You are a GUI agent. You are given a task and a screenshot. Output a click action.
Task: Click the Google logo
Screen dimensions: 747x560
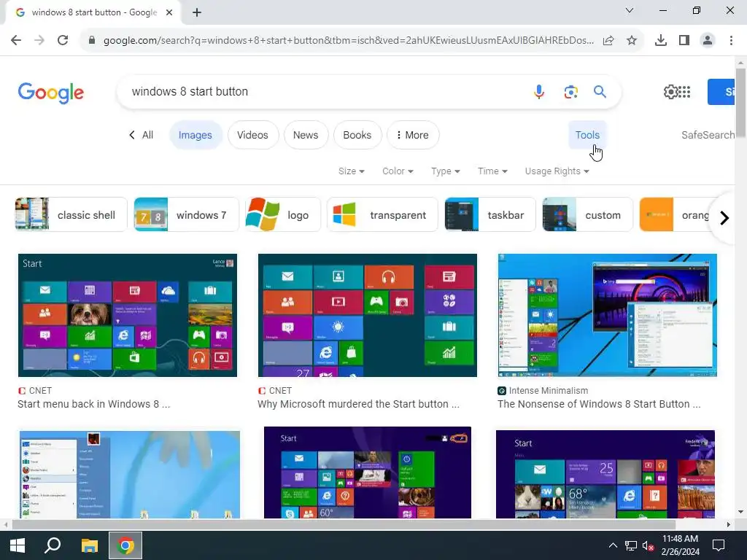pos(50,93)
